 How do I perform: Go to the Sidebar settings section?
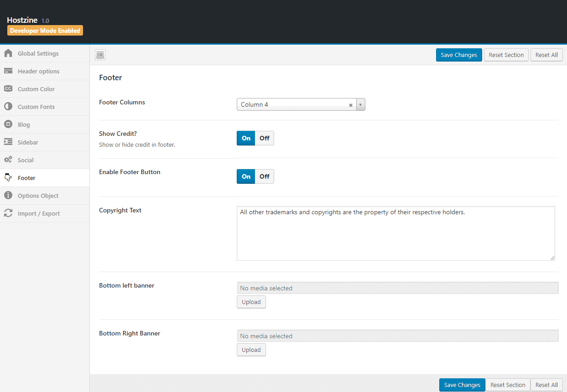click(28, 142)
